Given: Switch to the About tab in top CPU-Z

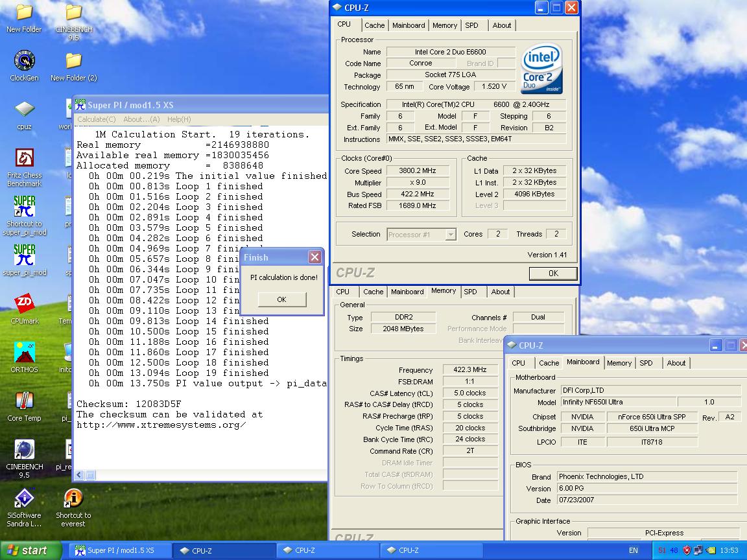Looking at the screenshot, I should 502,25.
